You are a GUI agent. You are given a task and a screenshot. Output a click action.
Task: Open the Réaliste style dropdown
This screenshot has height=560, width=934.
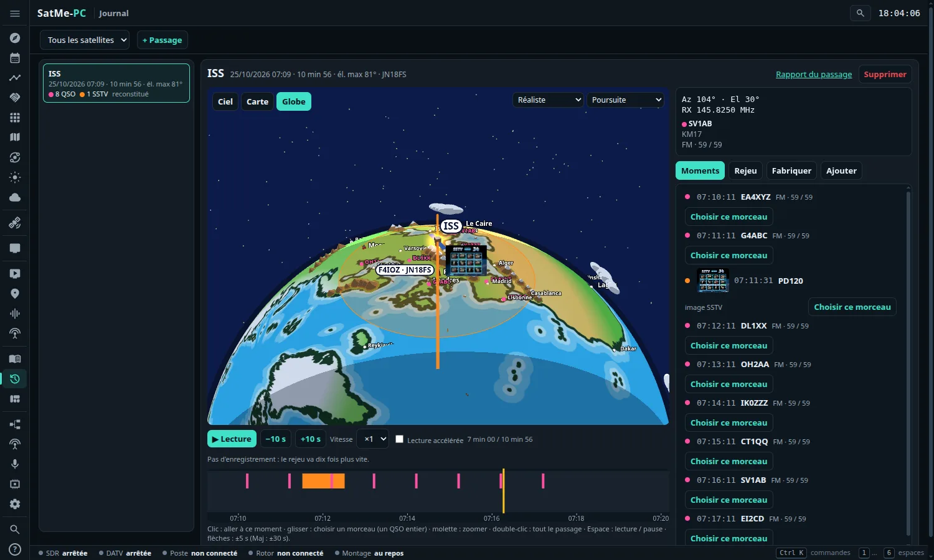pyautogui.click(x=548, y=100)
